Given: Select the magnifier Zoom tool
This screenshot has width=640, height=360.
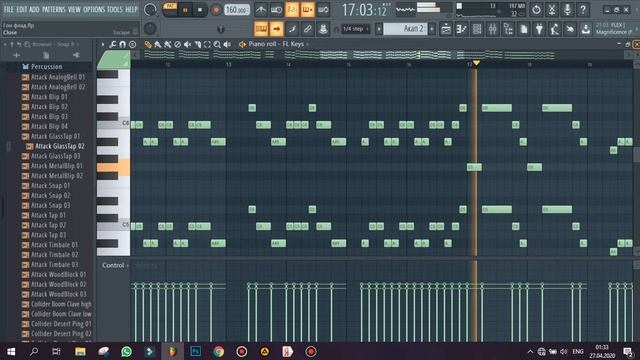Looking at the screenshot, I should click(217, 44).
